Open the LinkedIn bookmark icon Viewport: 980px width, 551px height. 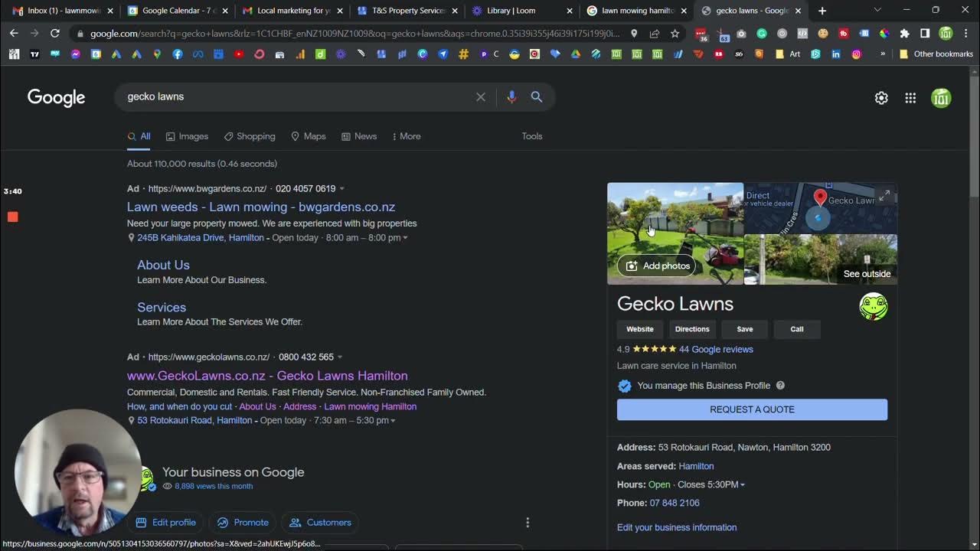pos(836,54)
